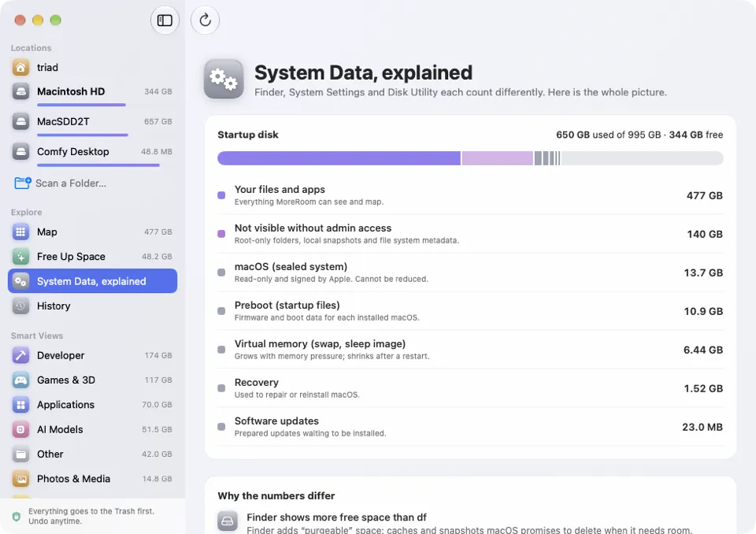Screen dimensions: 756x534
Task: Open the triad home folder icon
Action: 20,68
